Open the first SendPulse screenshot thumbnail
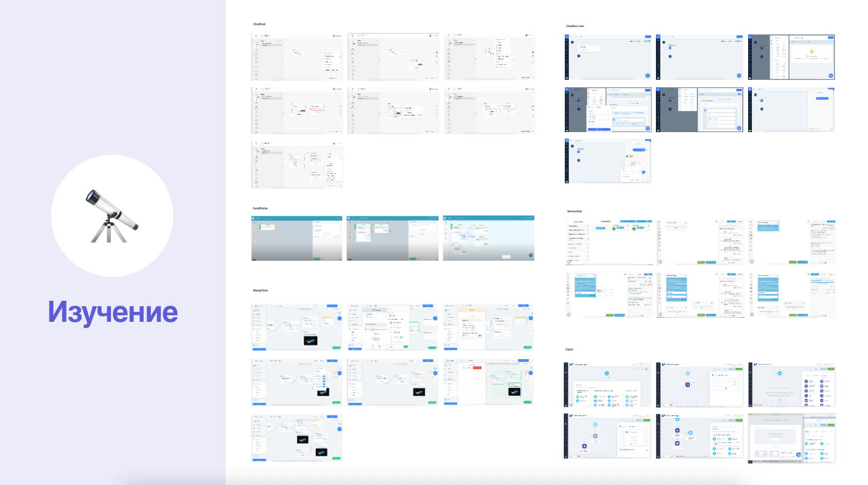This screenshot has height=485, width=868. 297,239
